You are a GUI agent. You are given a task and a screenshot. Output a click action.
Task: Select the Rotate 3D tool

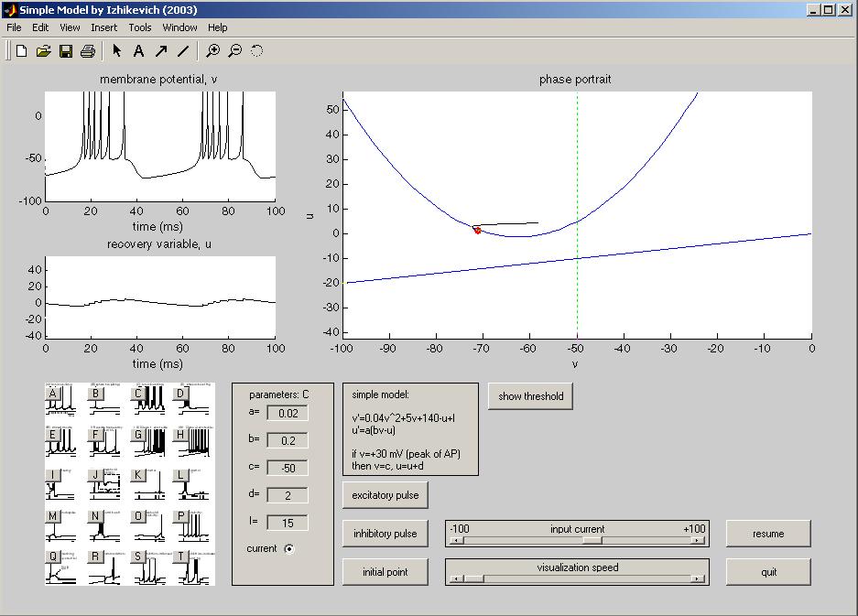click(256, 51)
